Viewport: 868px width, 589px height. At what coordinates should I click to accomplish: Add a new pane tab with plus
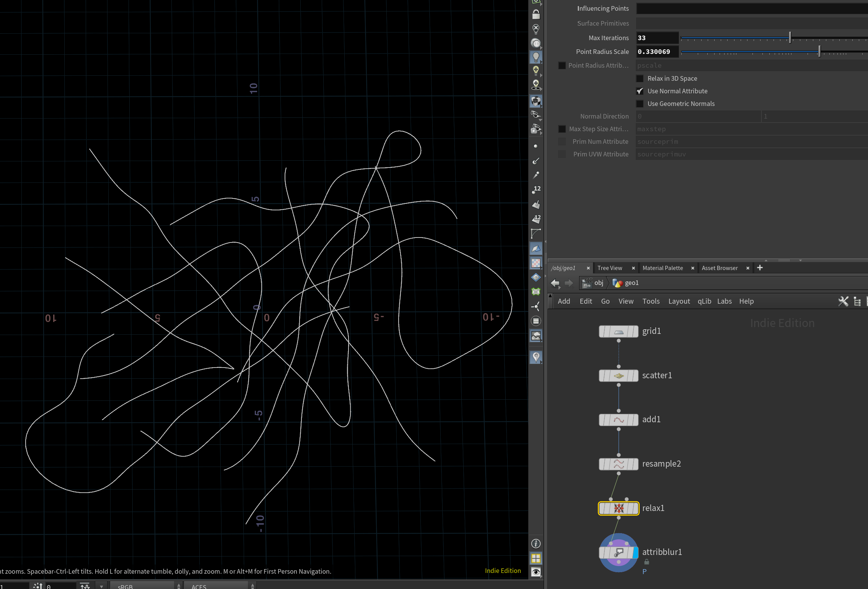click(x=760, y=268)
